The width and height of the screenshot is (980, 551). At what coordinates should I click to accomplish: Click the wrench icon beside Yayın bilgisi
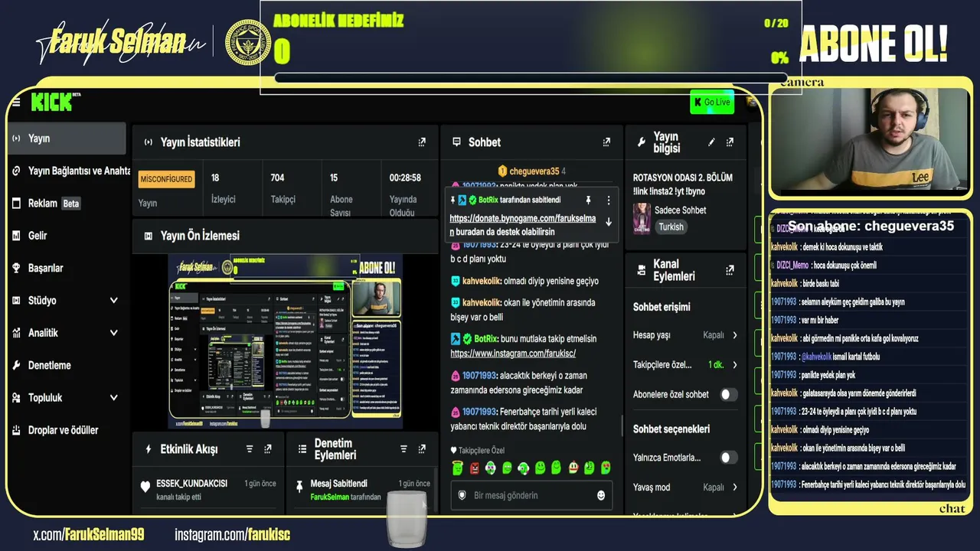point(642,142)
